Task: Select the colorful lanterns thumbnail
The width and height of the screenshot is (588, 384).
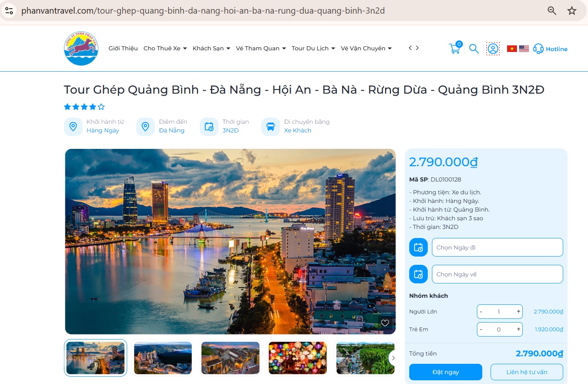Action: pyautogui.click(x=298, y=358)
